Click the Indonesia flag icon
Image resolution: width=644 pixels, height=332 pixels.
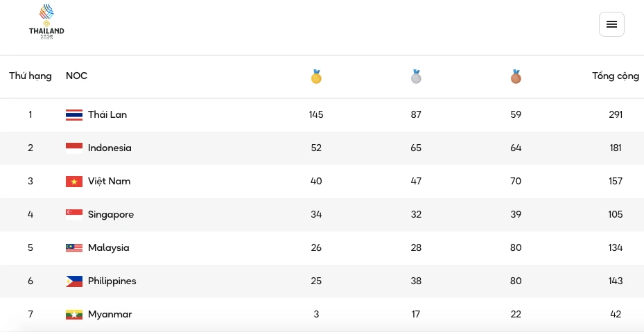pos(74,148)
